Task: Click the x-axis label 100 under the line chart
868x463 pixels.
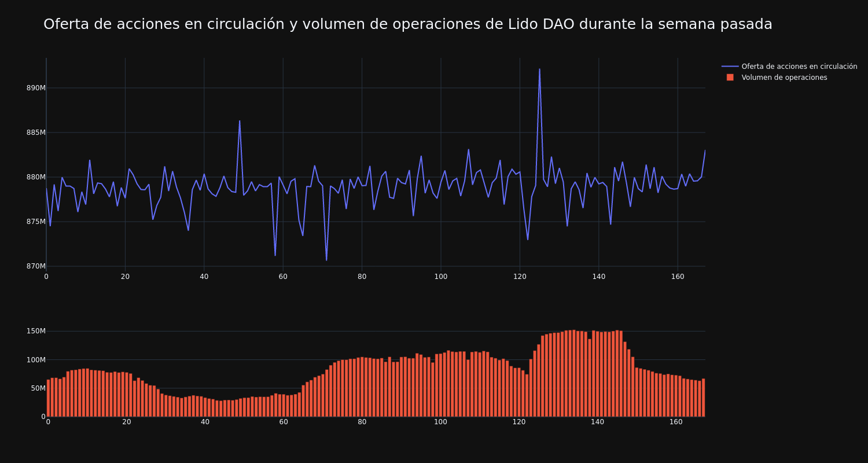Action: [441, 277]
